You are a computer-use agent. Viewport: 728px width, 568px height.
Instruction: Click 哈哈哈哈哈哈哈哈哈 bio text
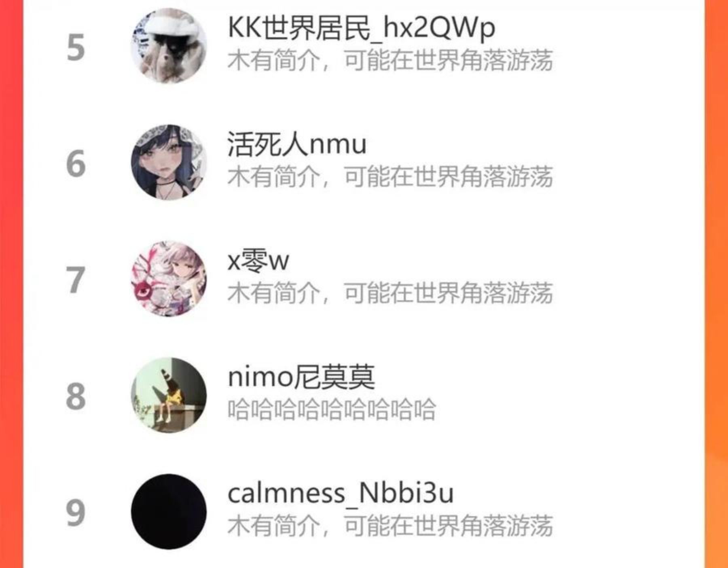(x=332, y=409)
